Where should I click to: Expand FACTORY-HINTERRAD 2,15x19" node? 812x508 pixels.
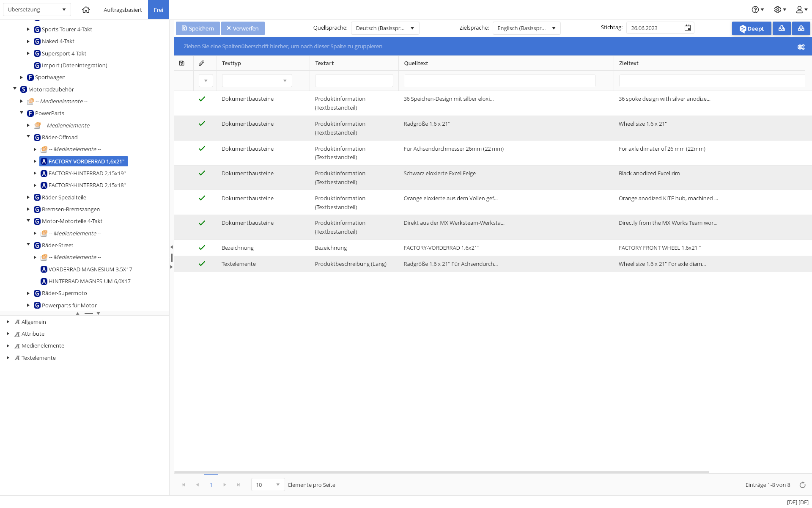[x=35, y=173]
